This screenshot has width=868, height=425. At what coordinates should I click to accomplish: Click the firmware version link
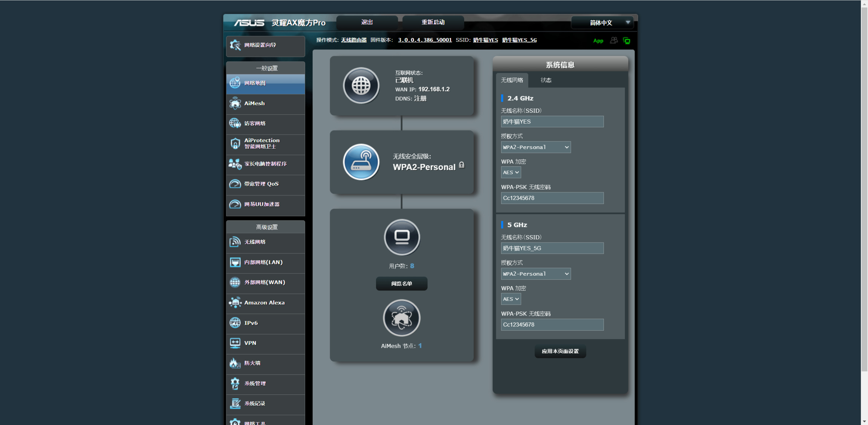(425, 40)
